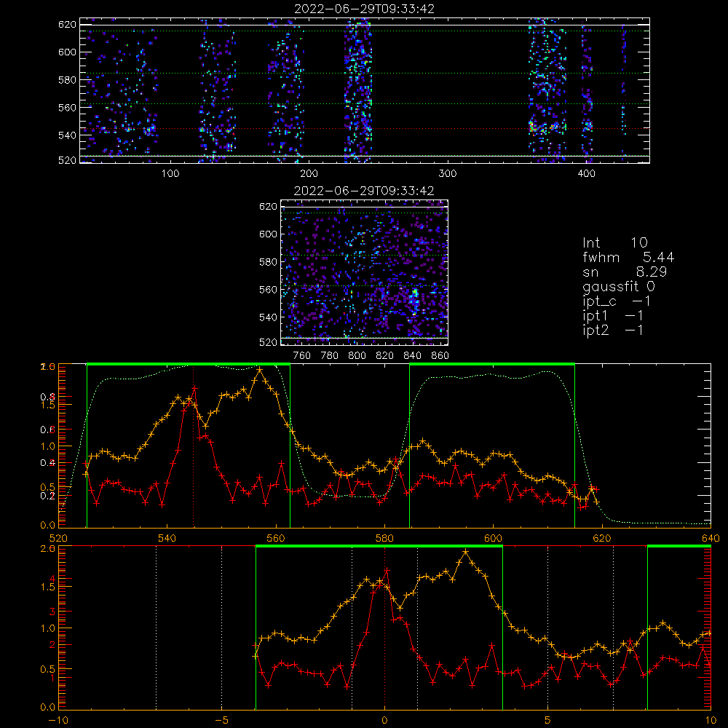Viewport: 728px width, 728px height.
Task: Click x-axis tick label "840" of zoomed image
Action: pyautogui.click(x=412, y=356)
